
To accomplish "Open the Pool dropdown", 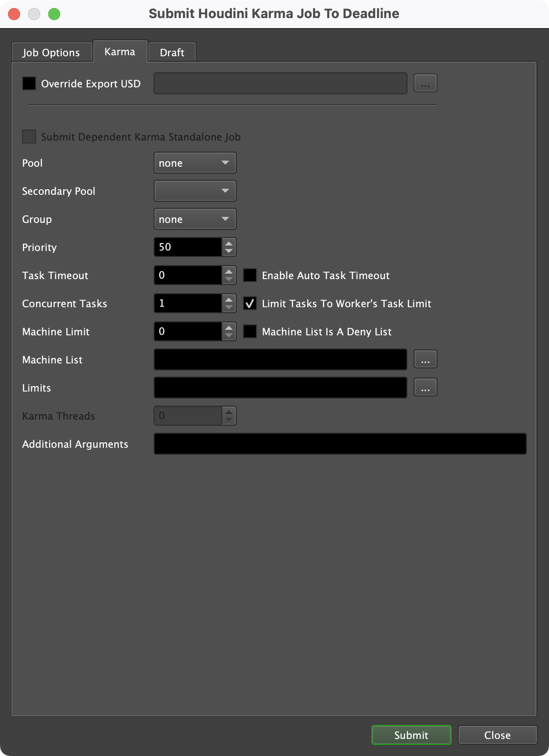I will [x=195, y=163].
